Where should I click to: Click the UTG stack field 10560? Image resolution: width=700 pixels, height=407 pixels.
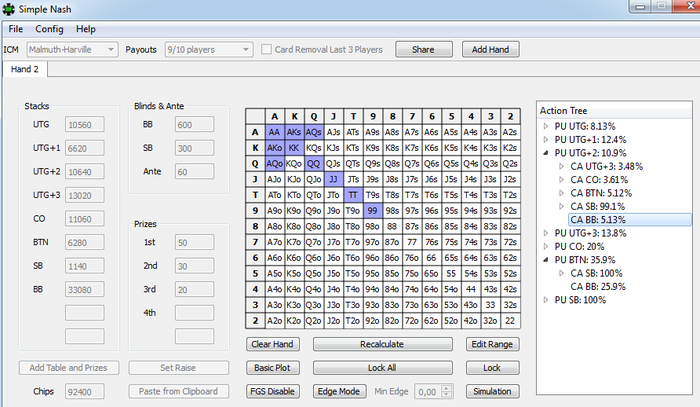click(85, 125)
